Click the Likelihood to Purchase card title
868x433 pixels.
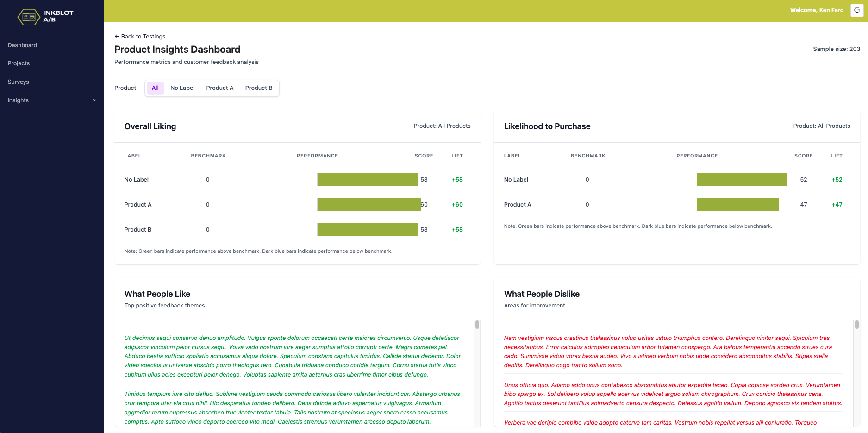[547, 126]
